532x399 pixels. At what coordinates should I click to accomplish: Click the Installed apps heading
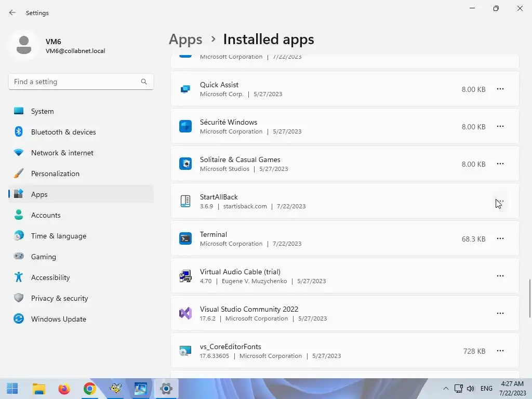click(x=269, y=39)
